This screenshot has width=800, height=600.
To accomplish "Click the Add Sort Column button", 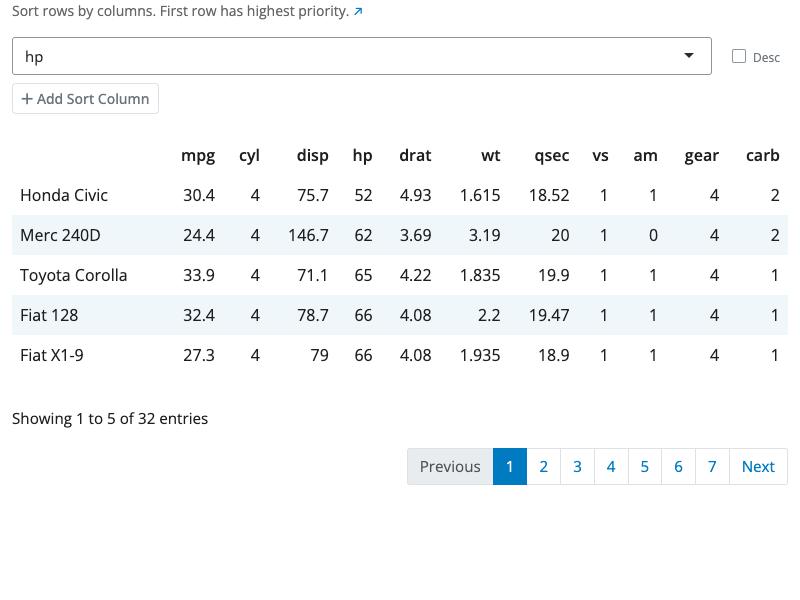I will (x=85, y=99).
